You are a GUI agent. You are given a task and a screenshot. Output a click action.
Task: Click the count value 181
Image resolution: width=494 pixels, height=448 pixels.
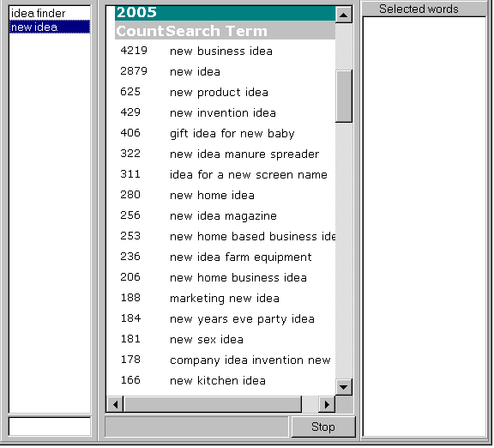tap(130, 339)
